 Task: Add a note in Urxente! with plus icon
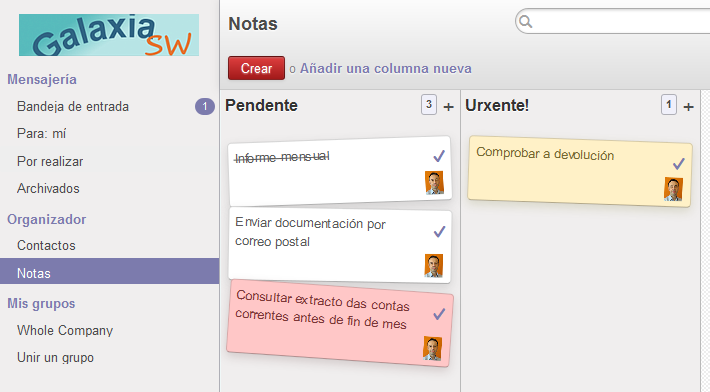point(688,107)
